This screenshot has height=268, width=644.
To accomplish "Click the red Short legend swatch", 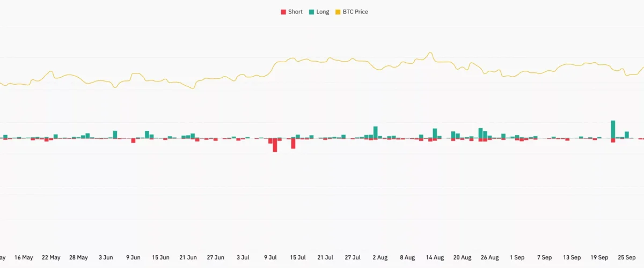I will click(283, 12).
